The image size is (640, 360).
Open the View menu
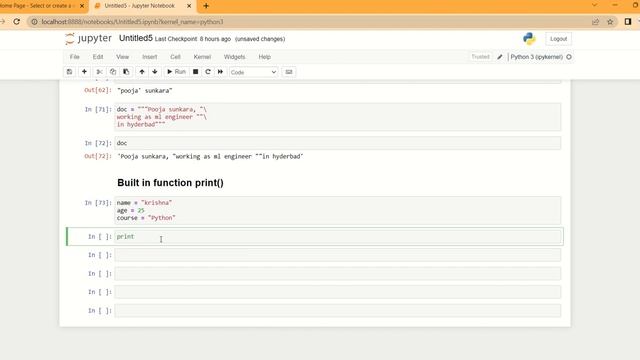click(x=122, y=57)
